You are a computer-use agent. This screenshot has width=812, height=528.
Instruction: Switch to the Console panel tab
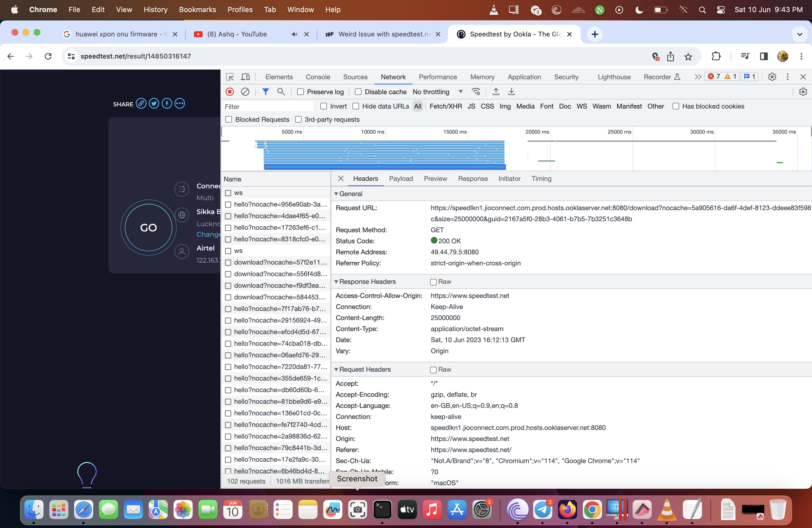(318, 77)
